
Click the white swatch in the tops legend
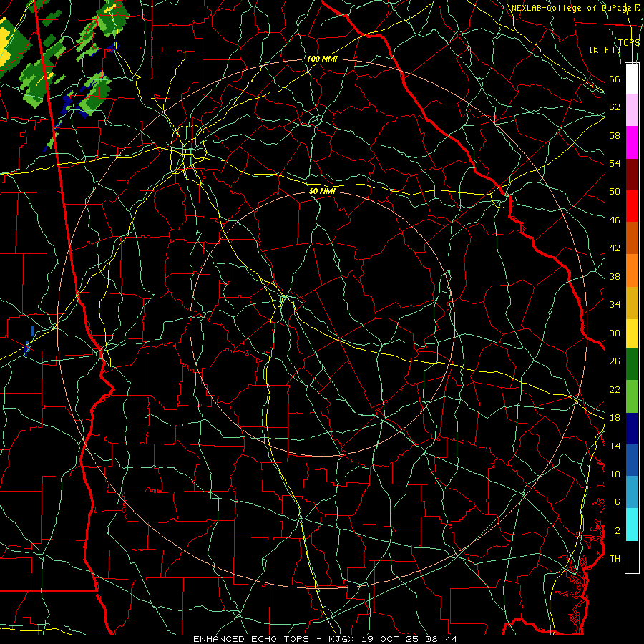click(632, 79)
